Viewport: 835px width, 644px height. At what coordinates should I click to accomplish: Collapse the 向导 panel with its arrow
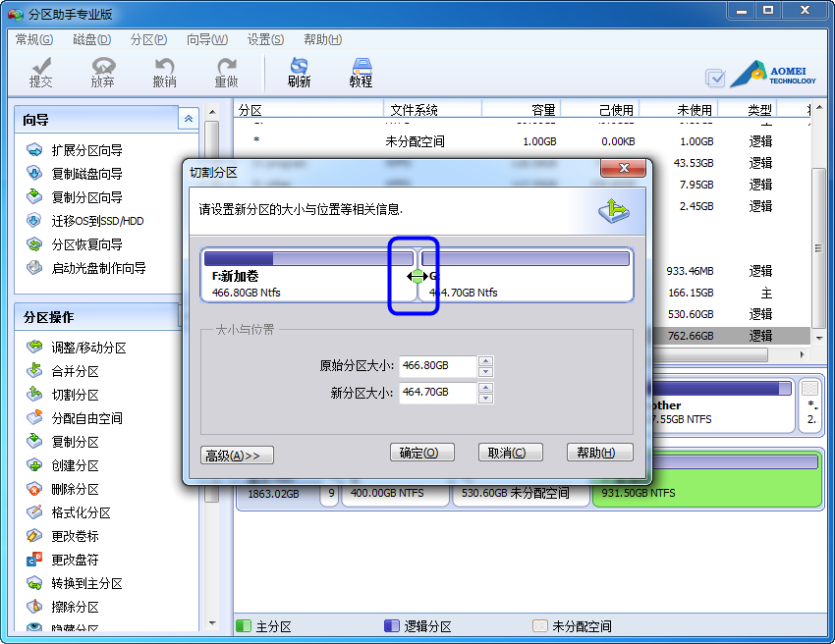click(187, 119)
